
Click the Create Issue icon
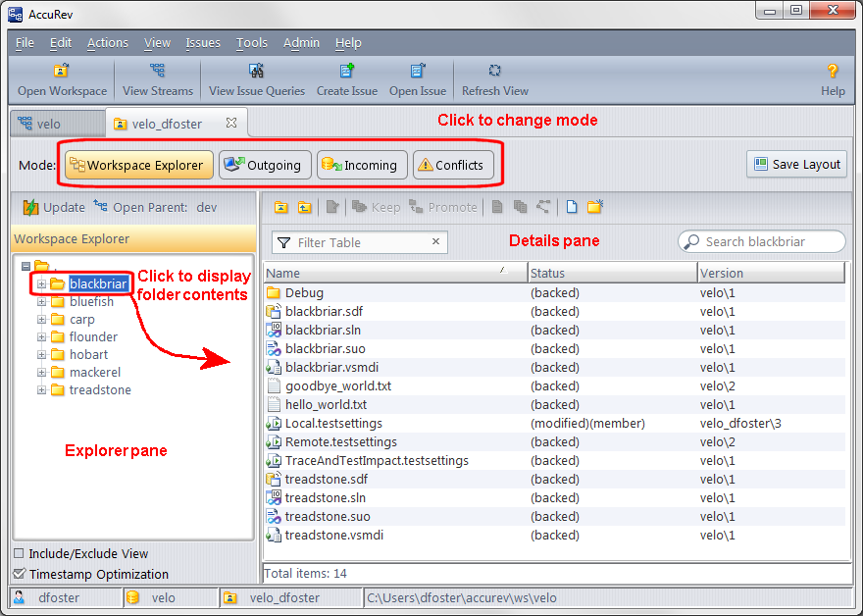(346, 72)
